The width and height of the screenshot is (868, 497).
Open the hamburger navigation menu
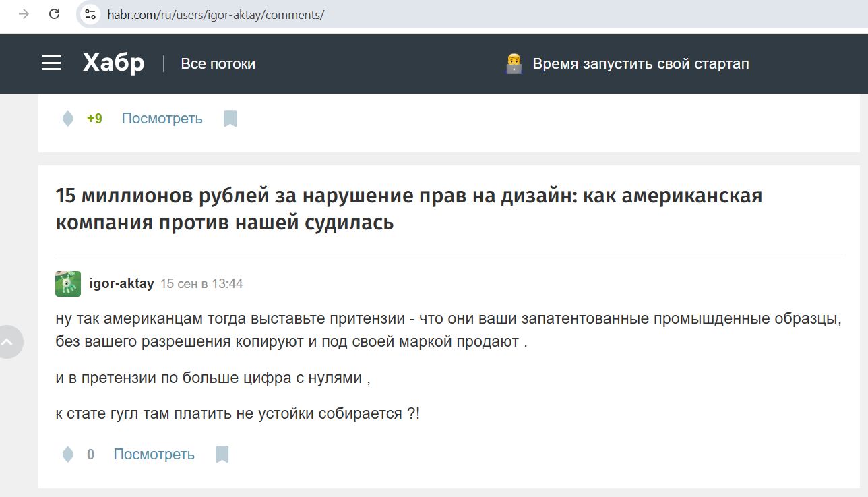pyautogui.click(x=51, y=63)
